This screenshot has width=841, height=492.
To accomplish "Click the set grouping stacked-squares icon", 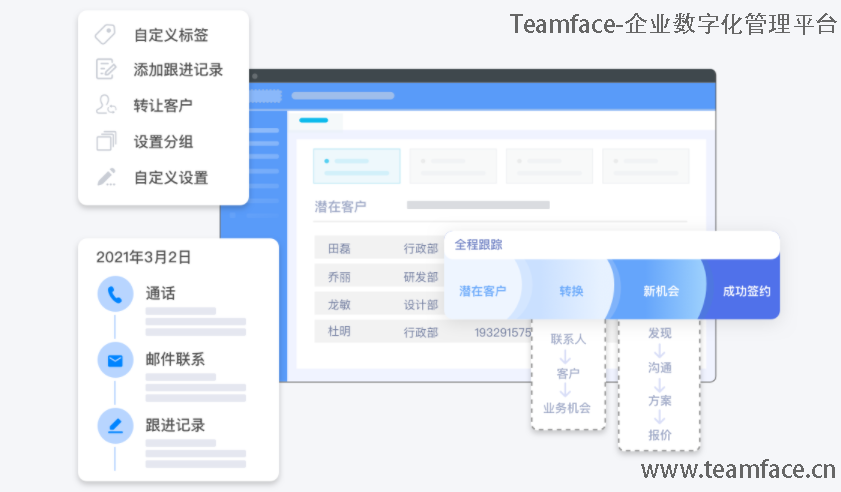I will pos(106,141).
